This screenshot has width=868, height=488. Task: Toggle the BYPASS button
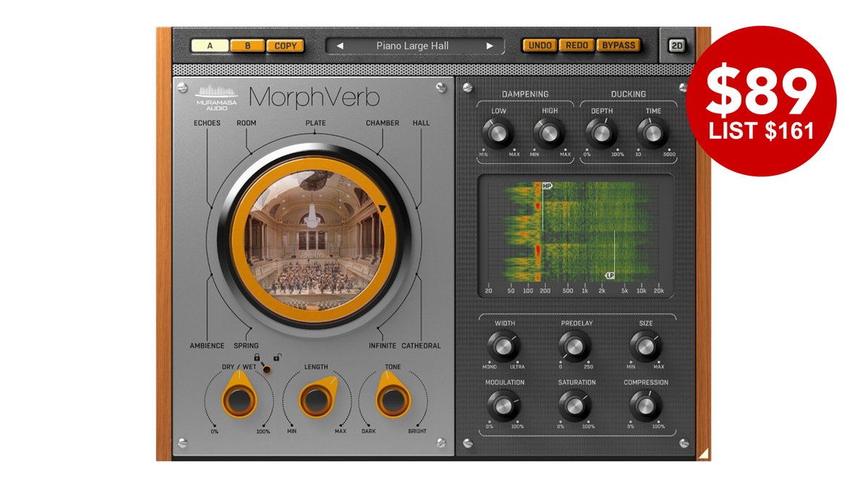click(x=618, y=45)
